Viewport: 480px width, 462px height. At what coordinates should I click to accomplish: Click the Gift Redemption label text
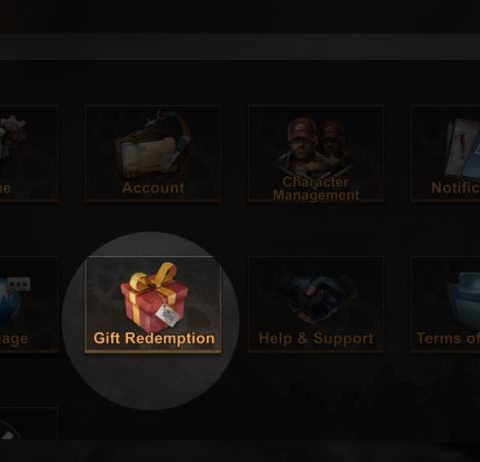154,338
